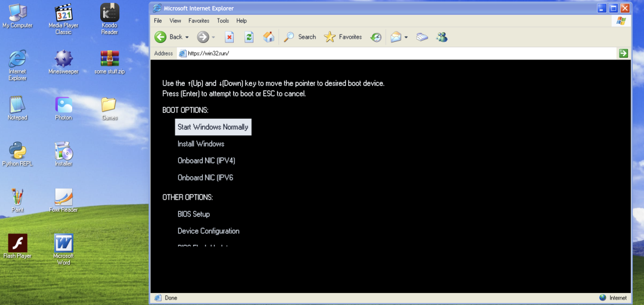Open the File menu
The width and height of the screenshot is (644, 305).
pyautogui.click(x=157, y=20)
